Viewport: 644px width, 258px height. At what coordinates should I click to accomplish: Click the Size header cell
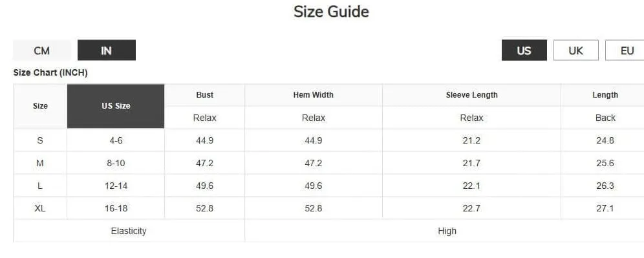point(40,106)
